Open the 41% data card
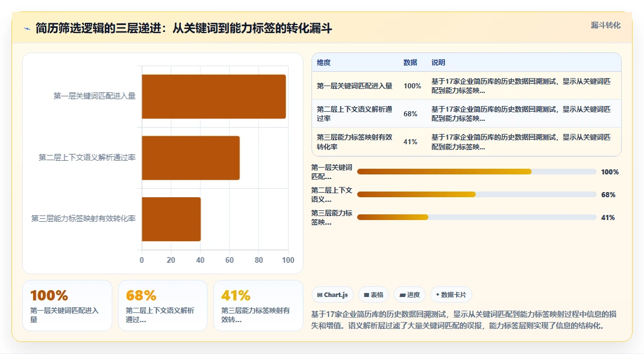The image size is (644, 354). tap(258, 306)
